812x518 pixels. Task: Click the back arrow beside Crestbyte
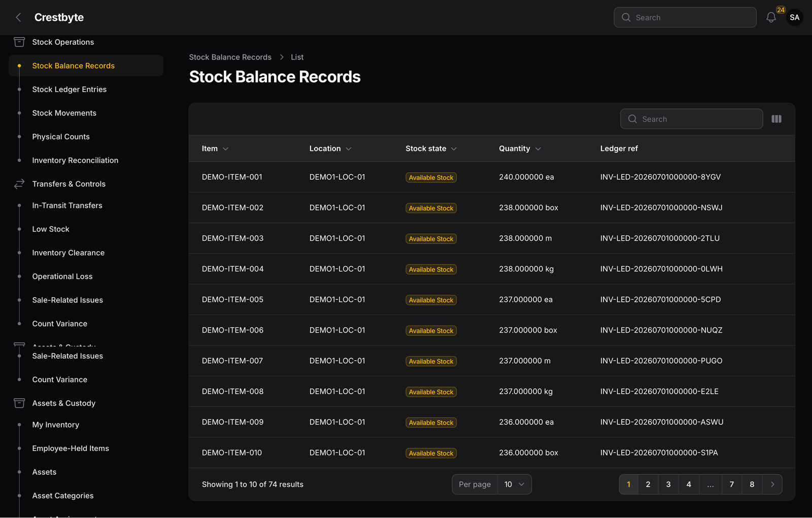click(18, 17)
